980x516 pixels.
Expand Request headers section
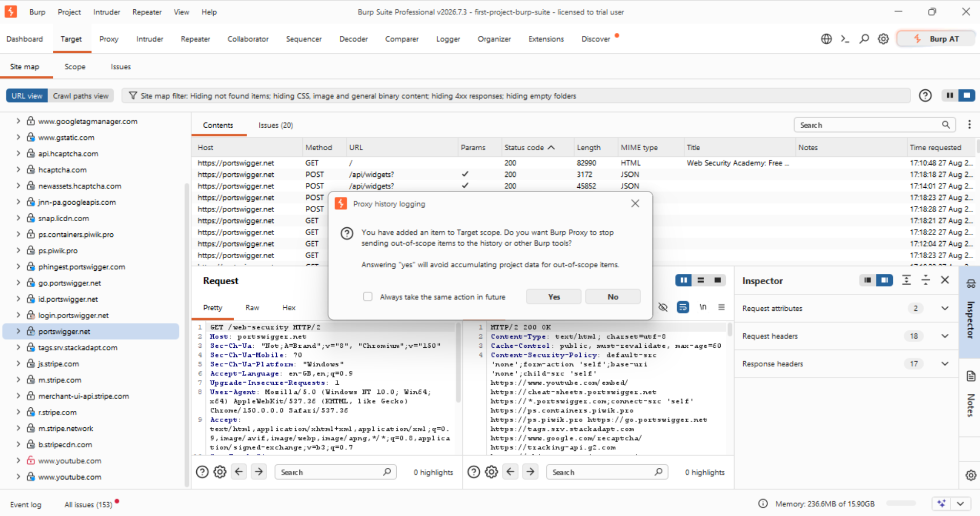(x=945, y=336)
